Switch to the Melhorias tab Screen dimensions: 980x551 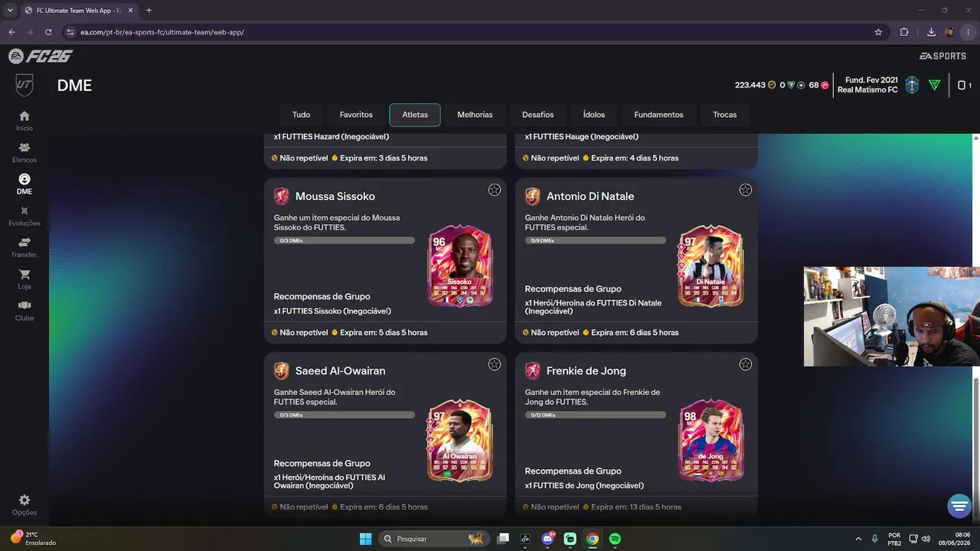click(475, 115)
